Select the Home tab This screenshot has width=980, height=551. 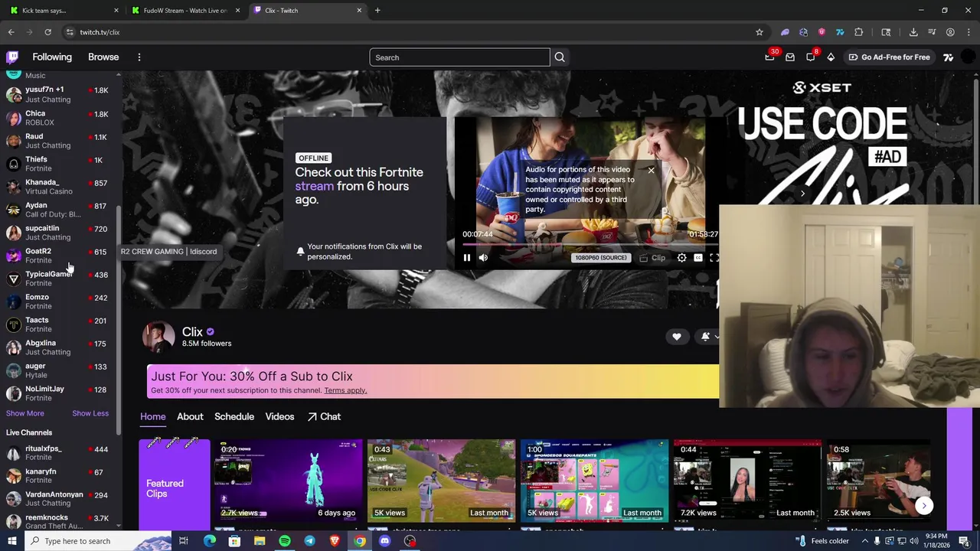152,416
